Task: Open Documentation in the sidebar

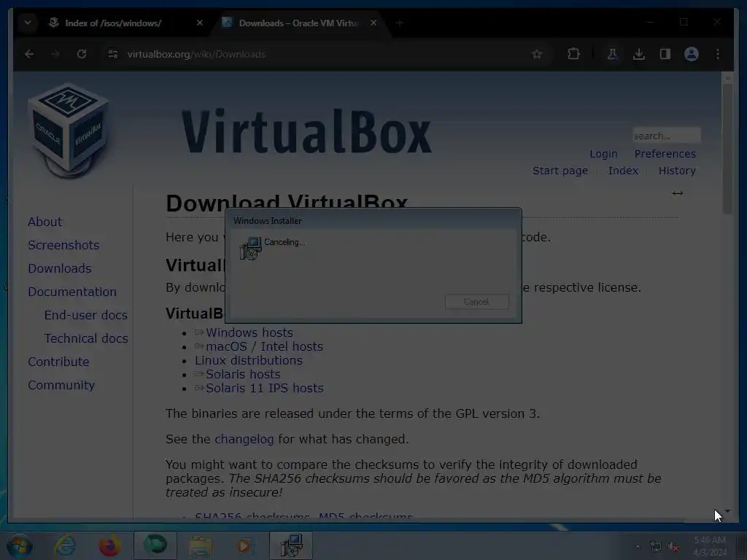Action: (72, 292)
